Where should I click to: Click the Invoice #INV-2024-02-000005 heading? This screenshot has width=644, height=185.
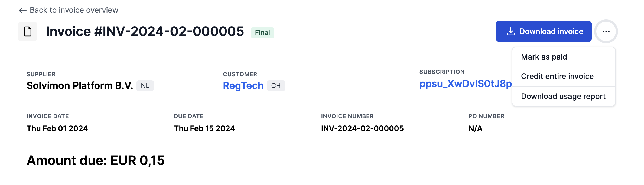pos(145,31)
